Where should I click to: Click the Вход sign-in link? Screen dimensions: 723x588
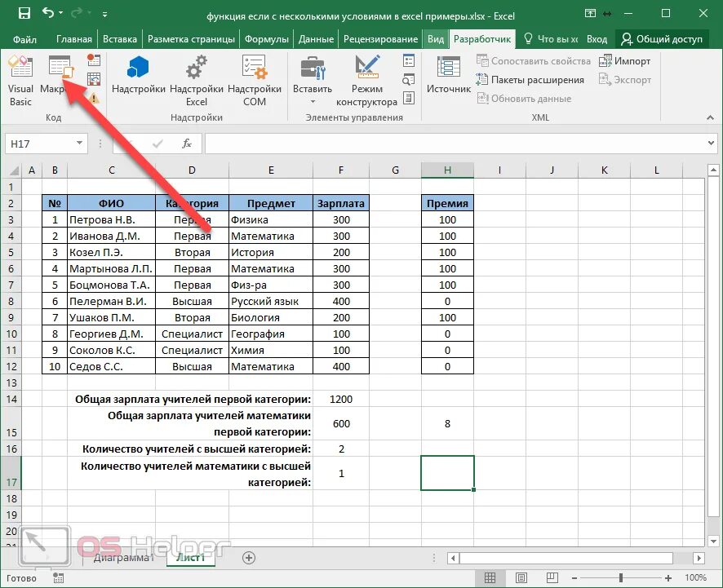pos(597,39)
